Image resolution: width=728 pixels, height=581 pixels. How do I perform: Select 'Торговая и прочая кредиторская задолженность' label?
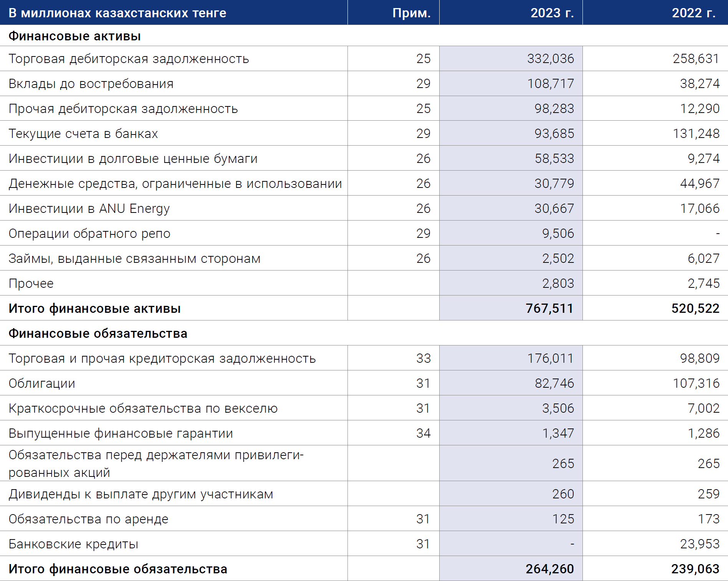(162, 359)
